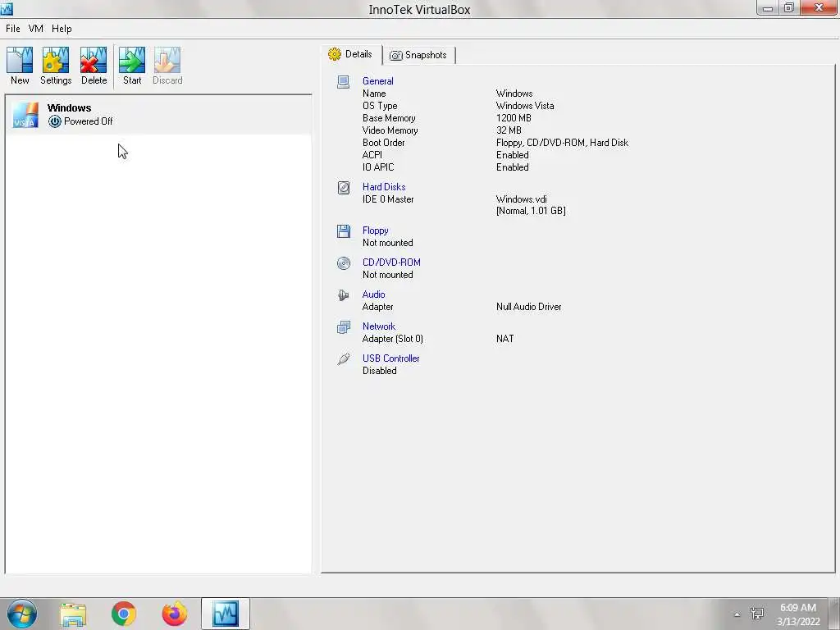The width and height of the screenshot is (840, 630).
Task: Select the Windows VM name in list
Action: 69,108
